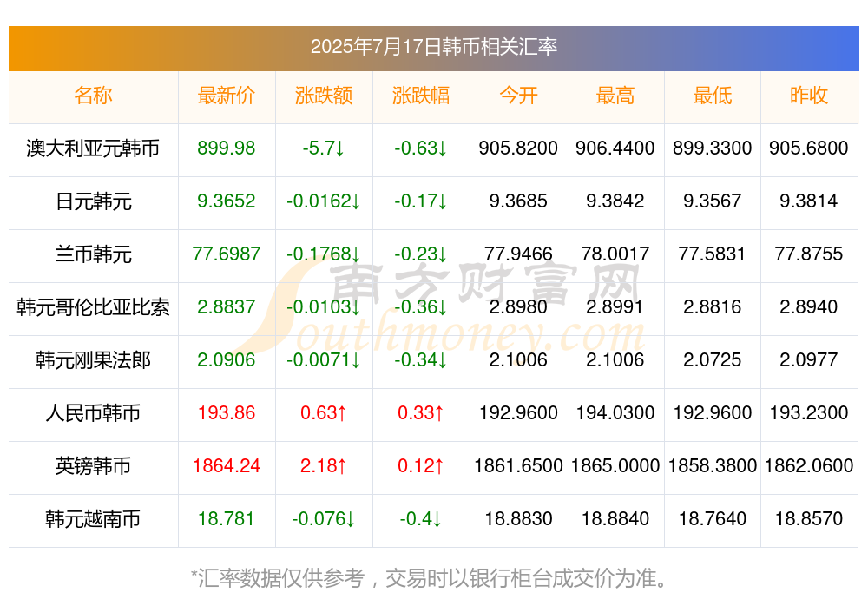
Task: Select opening value 9.3685
Action: click(518, 201)
